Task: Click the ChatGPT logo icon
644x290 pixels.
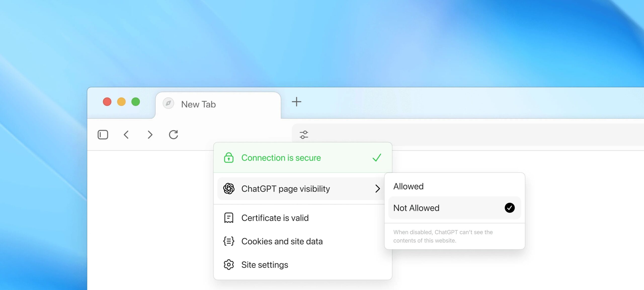Action: [x=229, y=189]
